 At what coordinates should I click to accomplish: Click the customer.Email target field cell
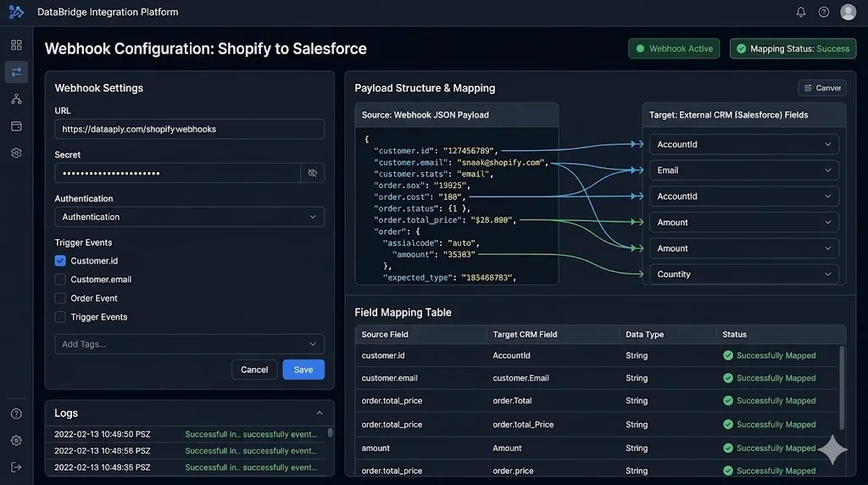click(521, 378)
